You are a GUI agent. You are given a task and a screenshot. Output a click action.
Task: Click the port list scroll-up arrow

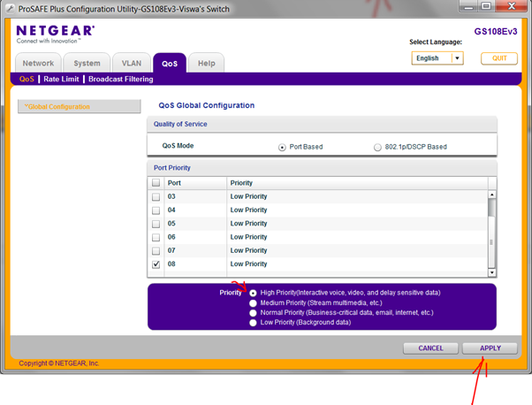[x=491, y=195]
